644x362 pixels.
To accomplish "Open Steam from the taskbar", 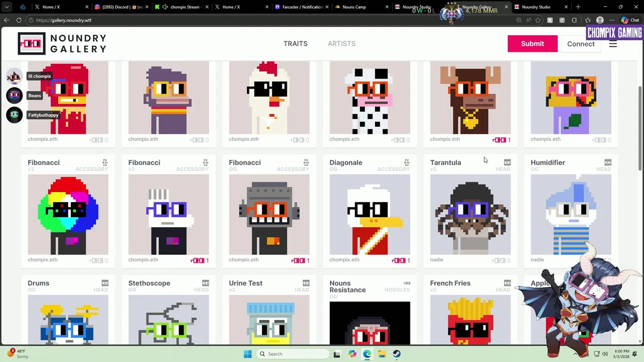I will click(397, 354).
